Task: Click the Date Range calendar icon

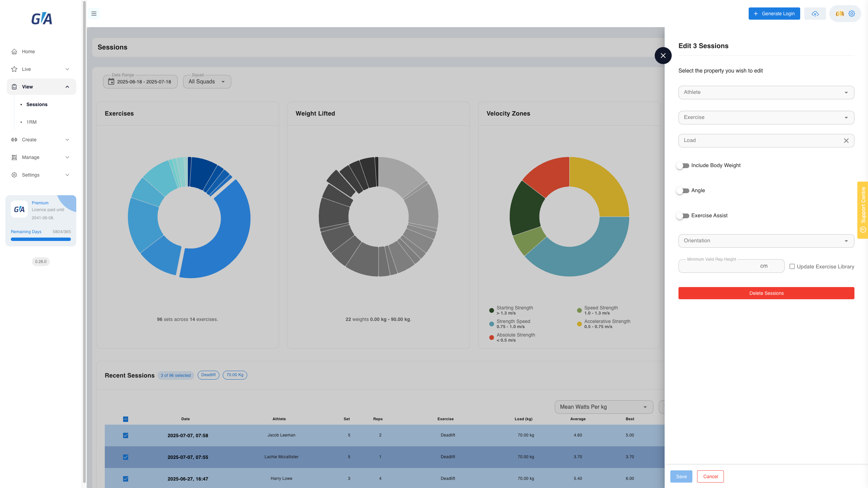Action: tap(111, 82)
